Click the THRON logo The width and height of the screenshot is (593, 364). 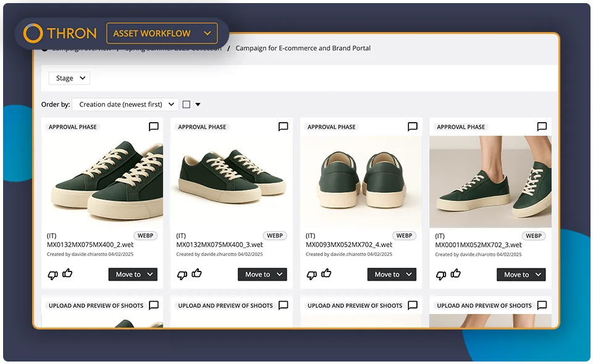[60, 33]
